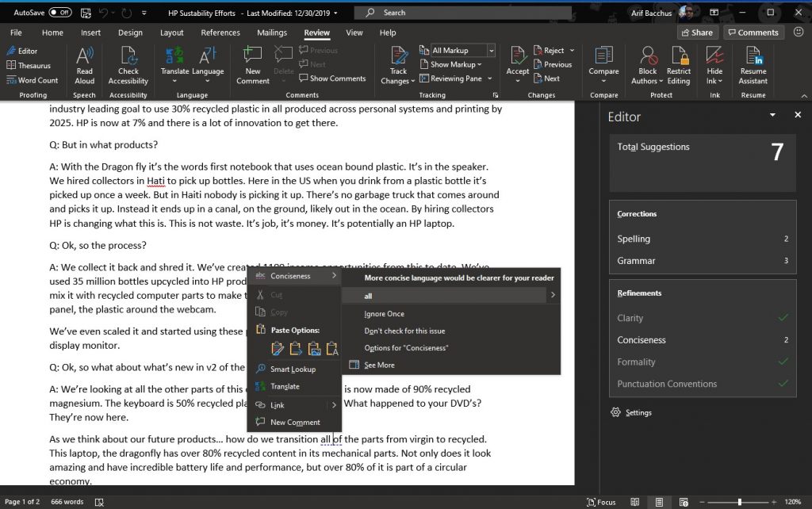Click the Save icon in title bar
The width and height of the screenshot is (812, 509).
(x=86, y=13)
